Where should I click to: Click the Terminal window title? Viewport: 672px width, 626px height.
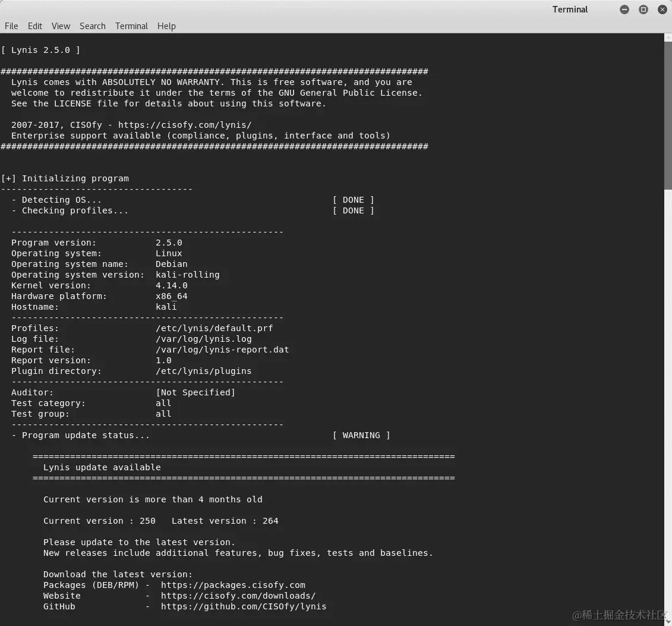click(570, 10)
